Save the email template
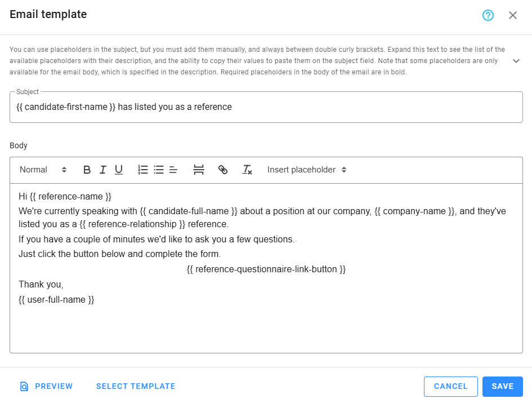 [502, 386]
